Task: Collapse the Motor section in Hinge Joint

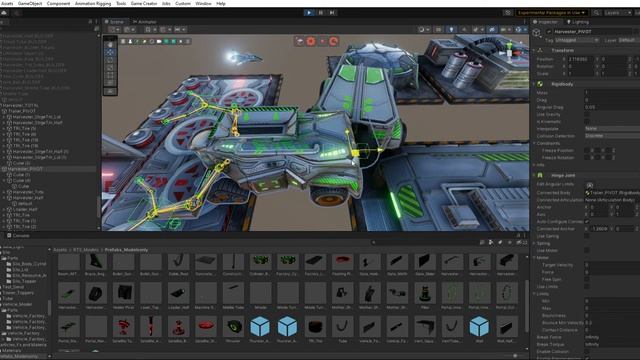Action: tap(534, 258)
